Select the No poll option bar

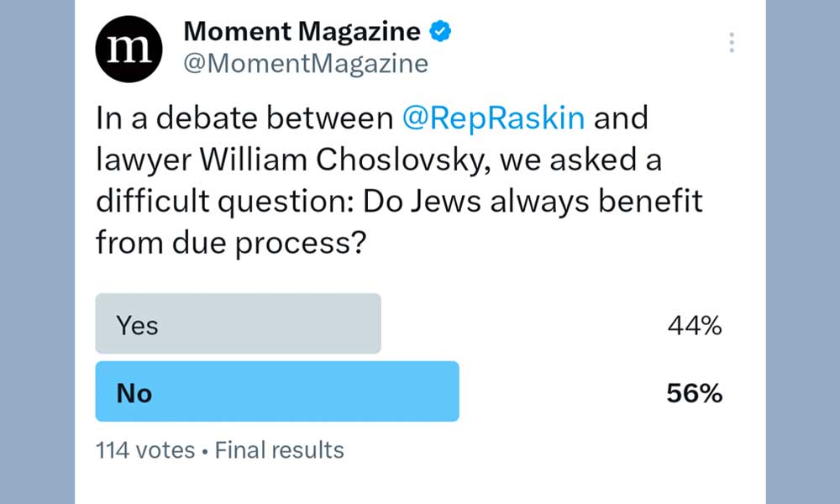[x=277, y=391]
